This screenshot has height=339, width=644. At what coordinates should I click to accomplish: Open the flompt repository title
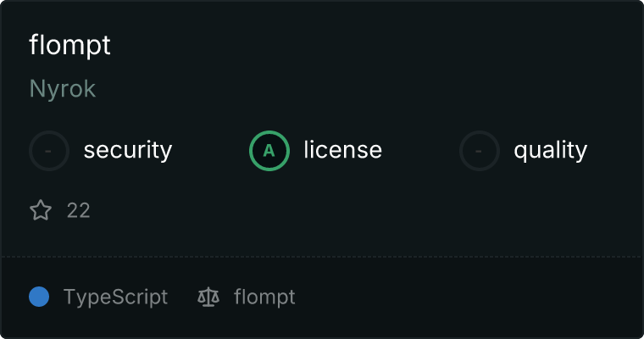[x=69, y=45]
